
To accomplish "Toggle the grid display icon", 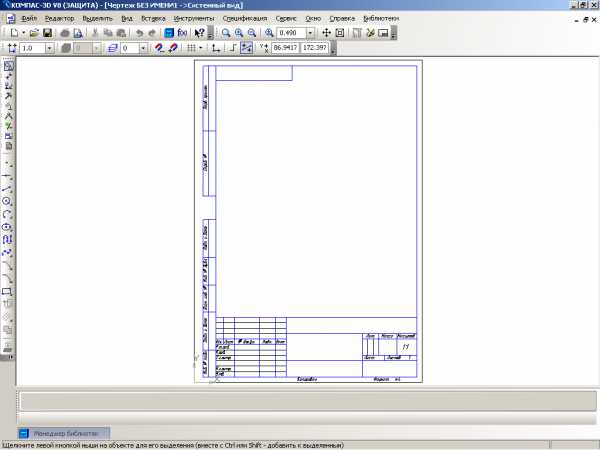I will 191,48.
